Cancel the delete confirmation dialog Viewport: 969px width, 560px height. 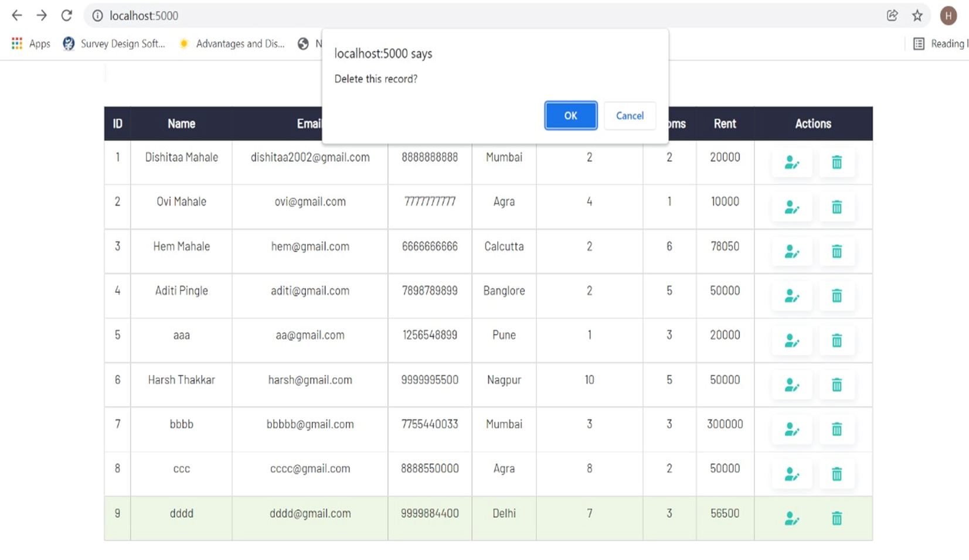[x=629, y=115]
